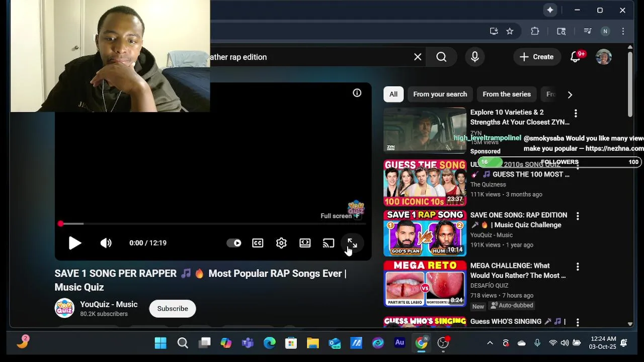Open YouTube notifications bell
This screenshot has width=644, height=362.
tap(575, 57)
